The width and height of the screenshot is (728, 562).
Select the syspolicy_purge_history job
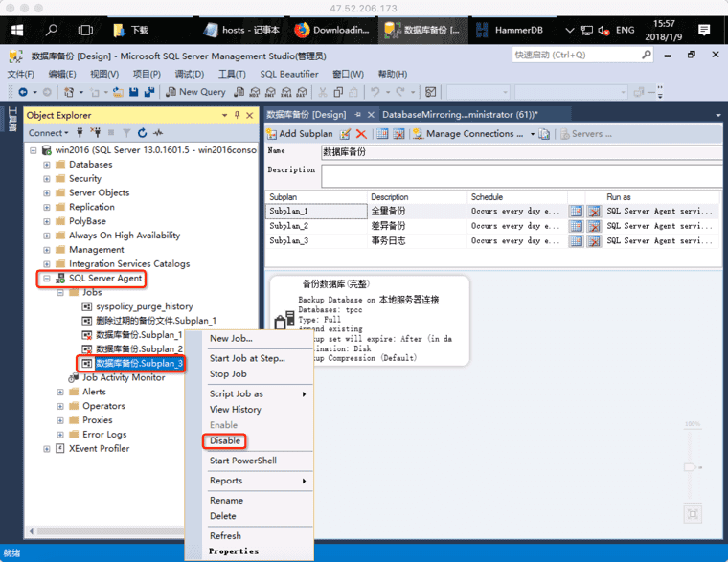tap(144, 306)
